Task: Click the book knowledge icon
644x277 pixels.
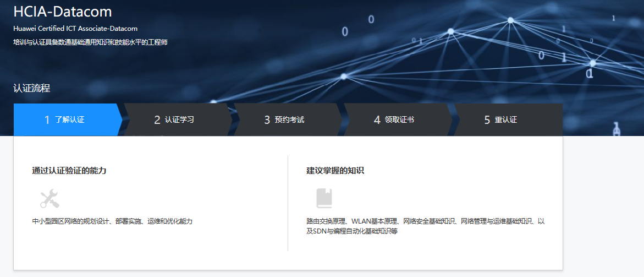Action: coord(324,199)
